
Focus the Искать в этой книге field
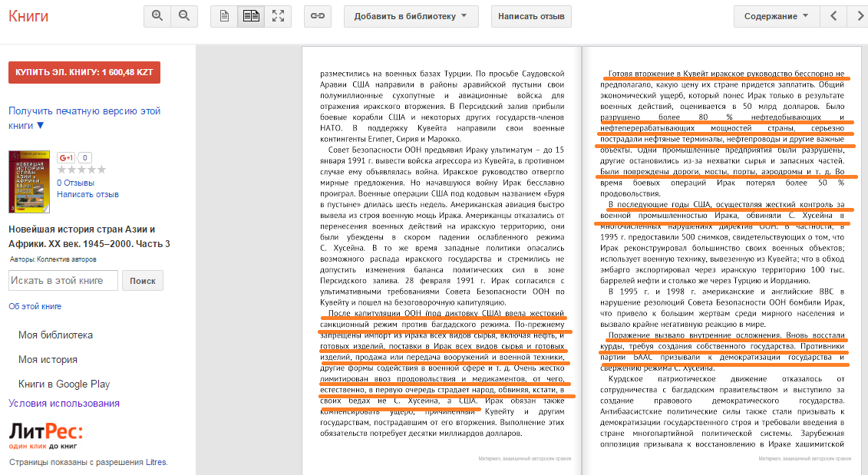tap(63, 281)
